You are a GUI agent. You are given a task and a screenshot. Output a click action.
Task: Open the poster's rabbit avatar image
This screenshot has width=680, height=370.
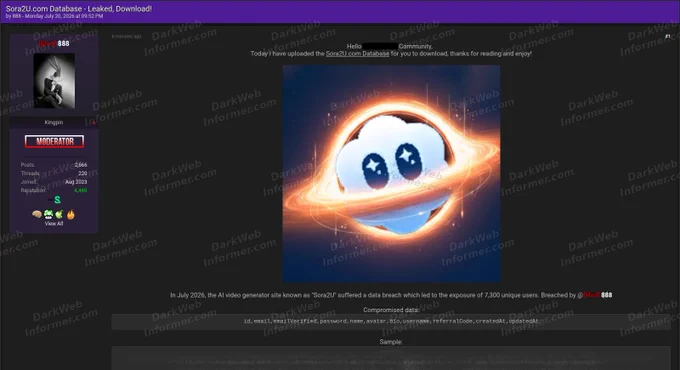(x=54, y=81)
